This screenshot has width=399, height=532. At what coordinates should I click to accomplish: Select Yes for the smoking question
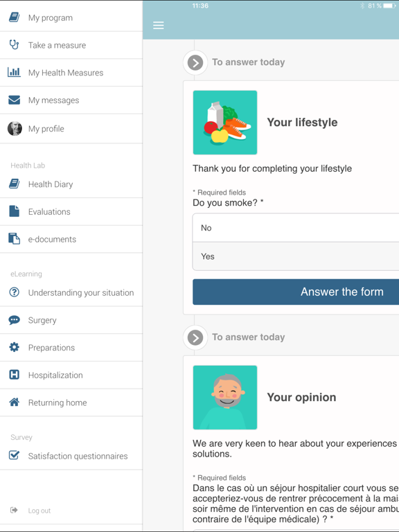point(296,256)
